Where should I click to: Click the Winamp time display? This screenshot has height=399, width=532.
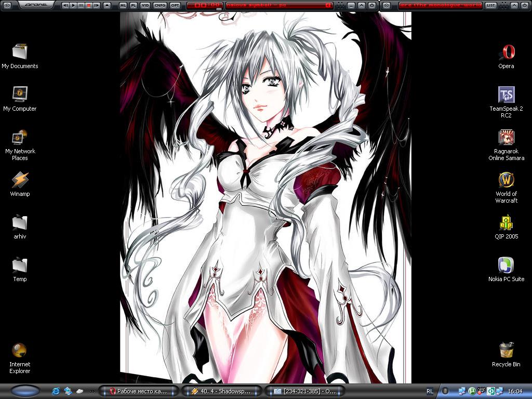pyautogui.click(x=205, y=5)
